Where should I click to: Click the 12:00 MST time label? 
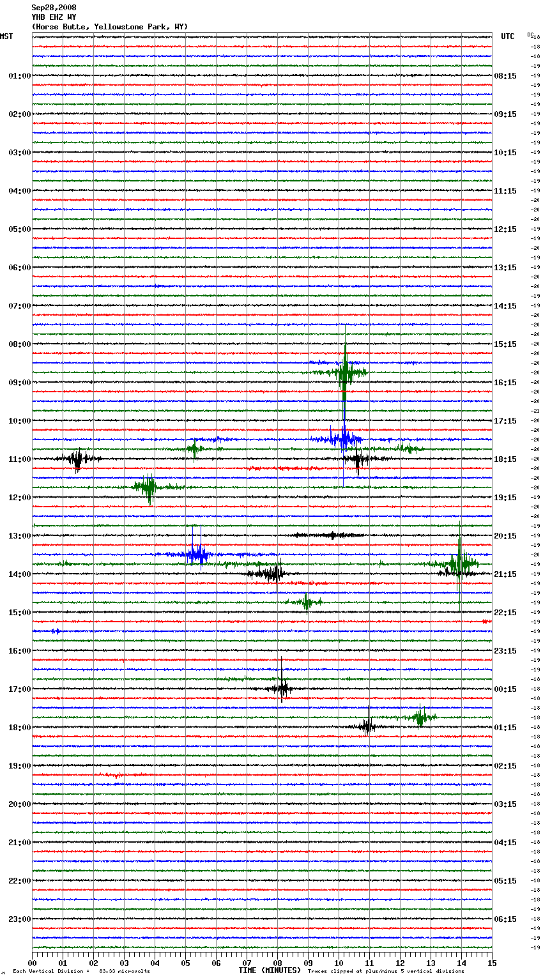(19, 498)
